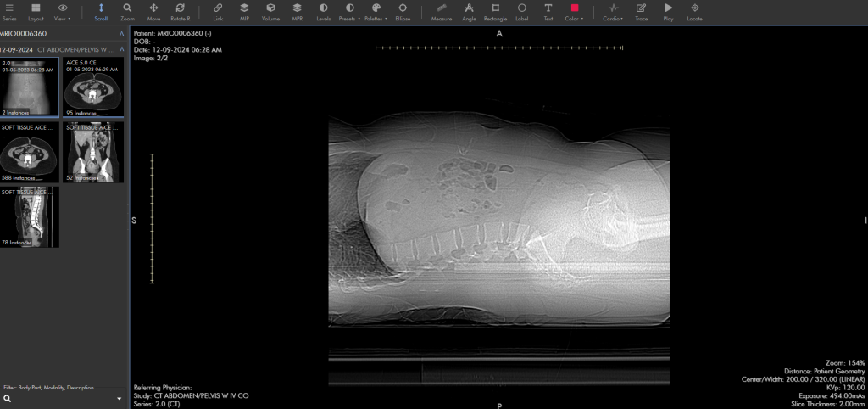Activate the Link series tool
868x409 pixels.
click(218, 12)
